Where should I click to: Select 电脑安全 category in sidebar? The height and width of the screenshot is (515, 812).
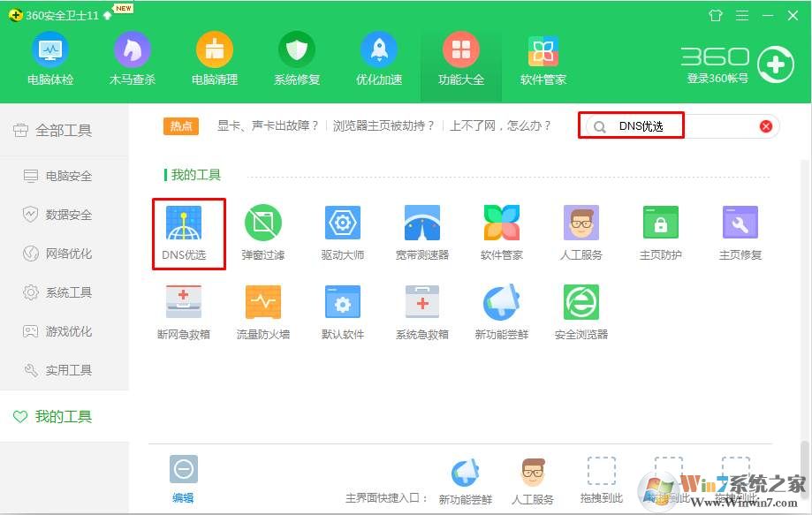point(64,176)
